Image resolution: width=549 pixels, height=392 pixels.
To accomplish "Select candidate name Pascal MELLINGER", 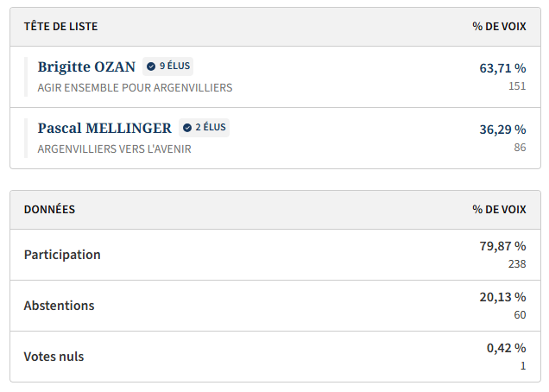I will [104, 129].
